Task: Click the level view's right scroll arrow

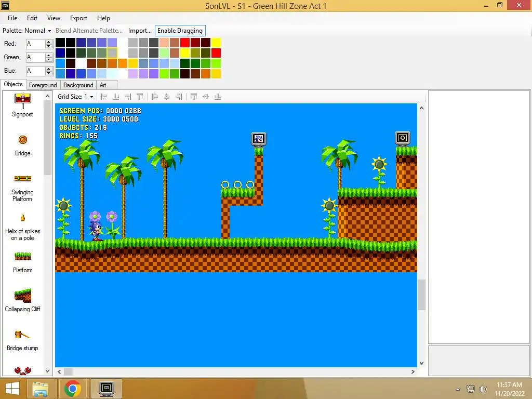Action: 413,372
